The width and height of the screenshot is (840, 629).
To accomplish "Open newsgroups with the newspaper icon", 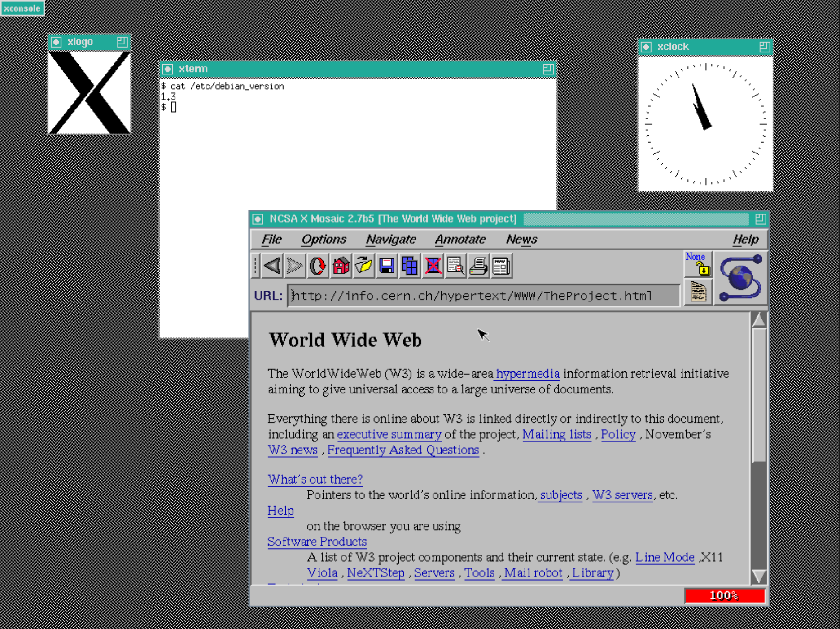I will 501,266.
